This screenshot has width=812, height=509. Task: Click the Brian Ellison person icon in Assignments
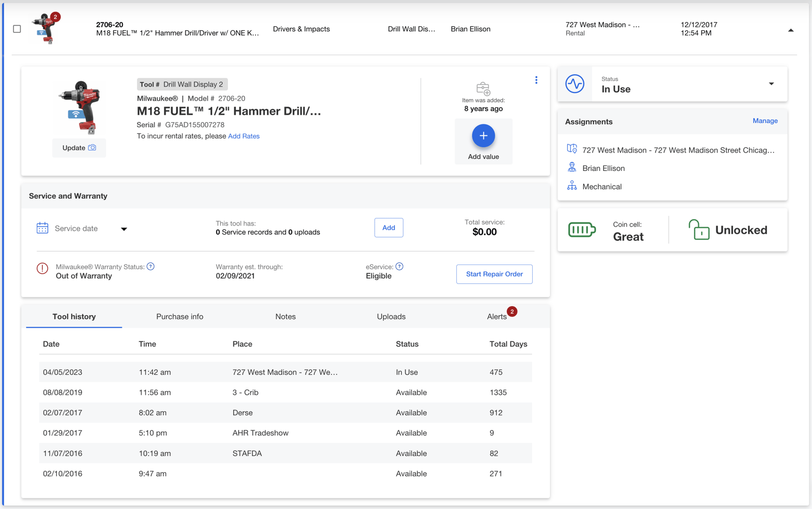coord(571,168)
